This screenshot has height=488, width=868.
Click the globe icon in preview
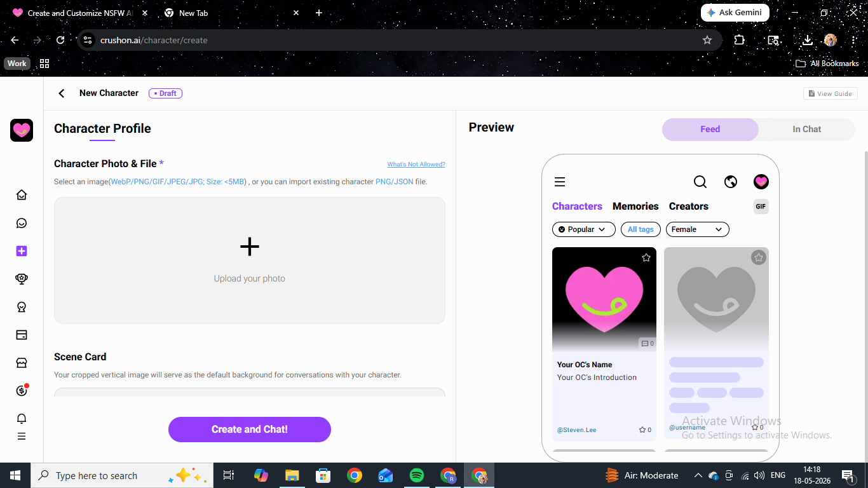[731, 182]
